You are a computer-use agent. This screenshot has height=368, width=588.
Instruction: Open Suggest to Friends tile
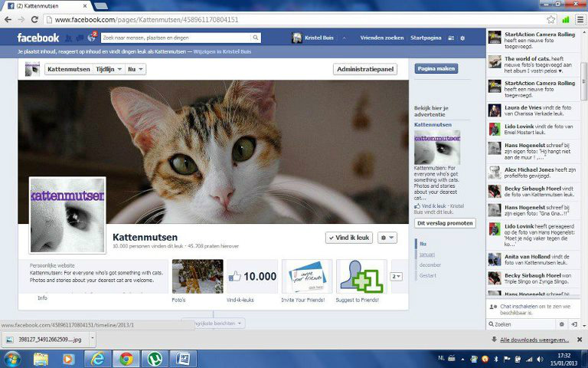pyautogui.click(x=361, y=276)
